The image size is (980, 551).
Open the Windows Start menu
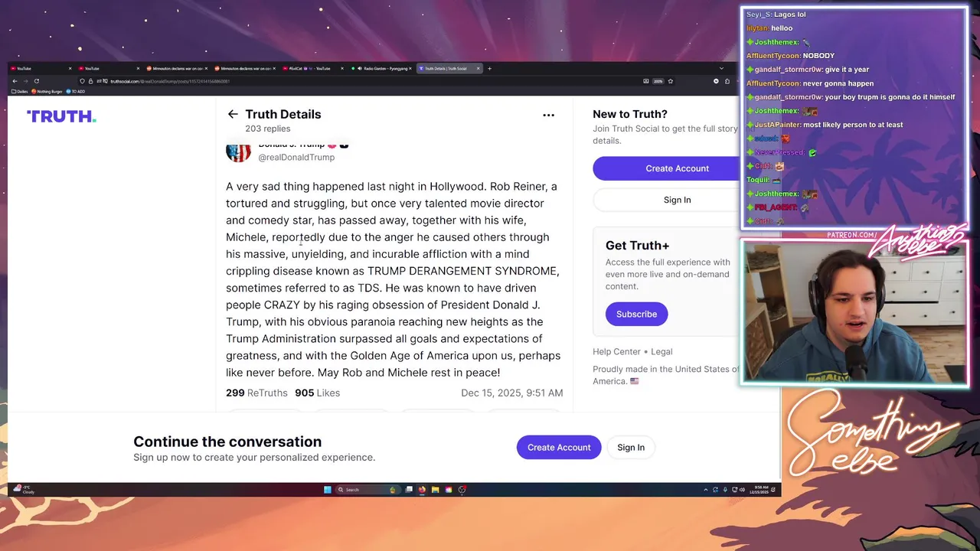(328, 490)
